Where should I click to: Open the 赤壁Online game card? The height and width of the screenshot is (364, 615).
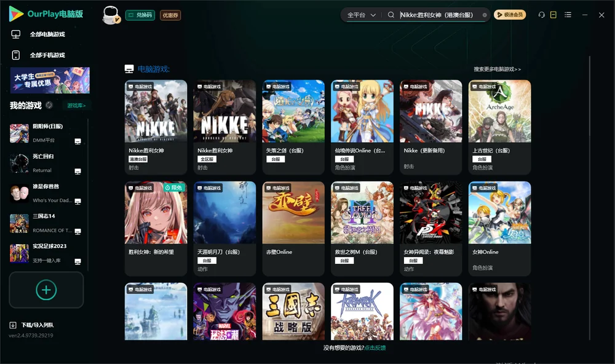(293, 229)
